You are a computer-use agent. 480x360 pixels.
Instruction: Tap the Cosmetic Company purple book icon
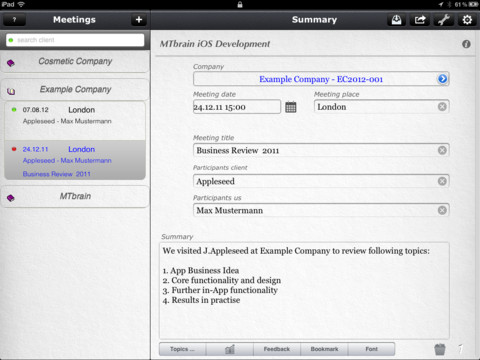point(11,63)
